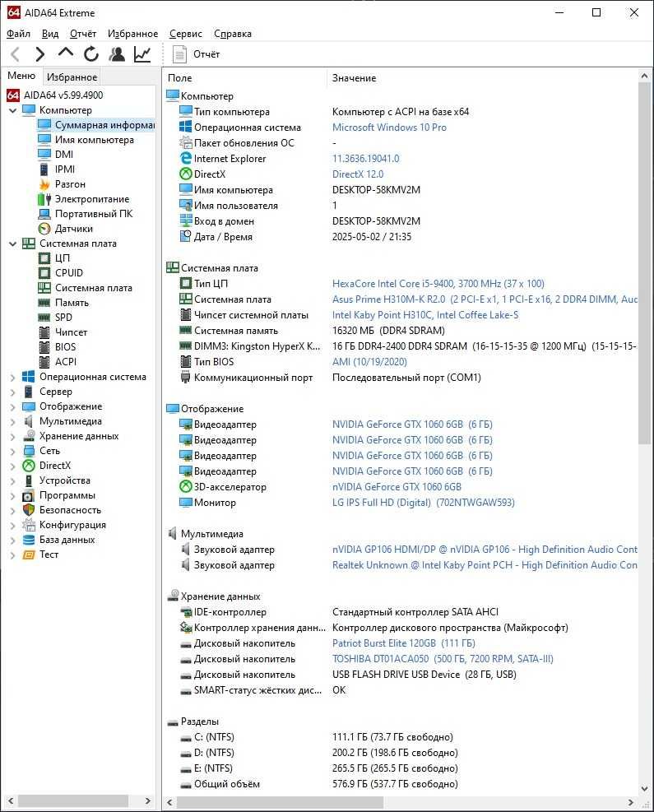Click the Up level arrow icon
Viewport: 654px width, 812px height.
[x=65, y=53]
